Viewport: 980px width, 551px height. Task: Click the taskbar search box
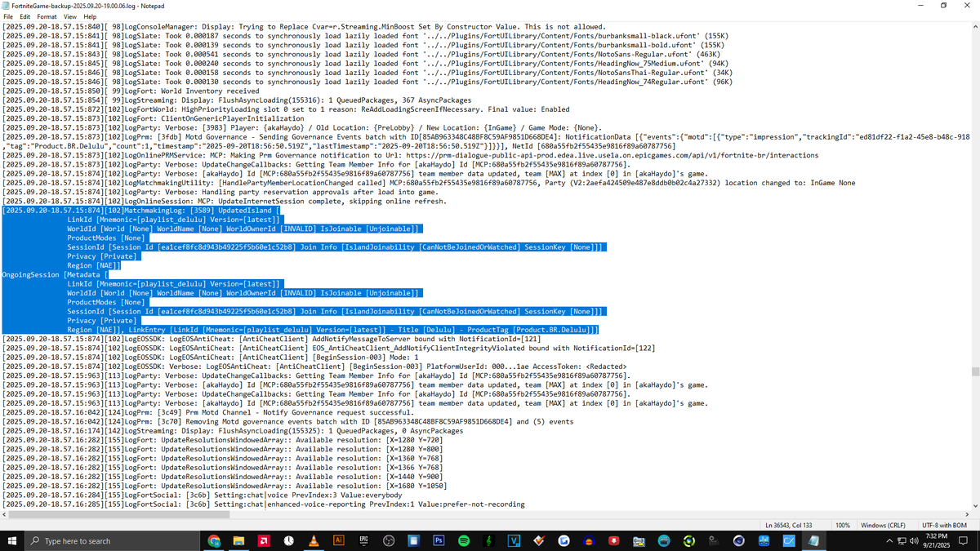(111, 540)
